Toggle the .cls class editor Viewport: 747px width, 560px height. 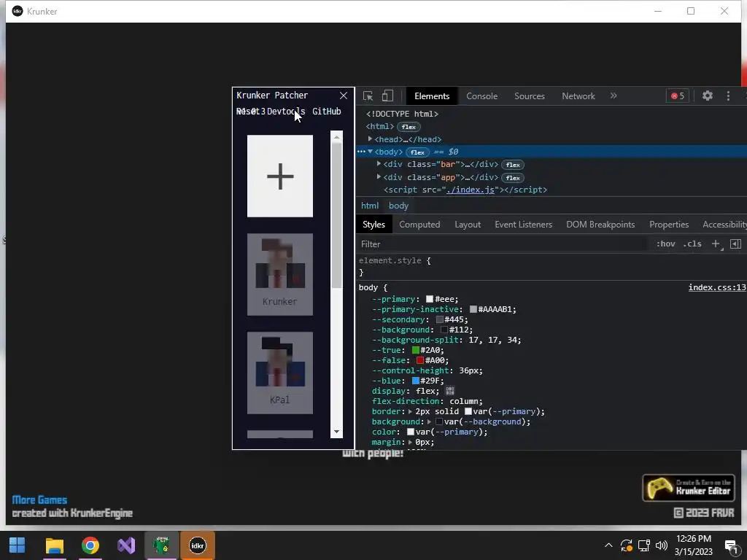tap(692, 244)
